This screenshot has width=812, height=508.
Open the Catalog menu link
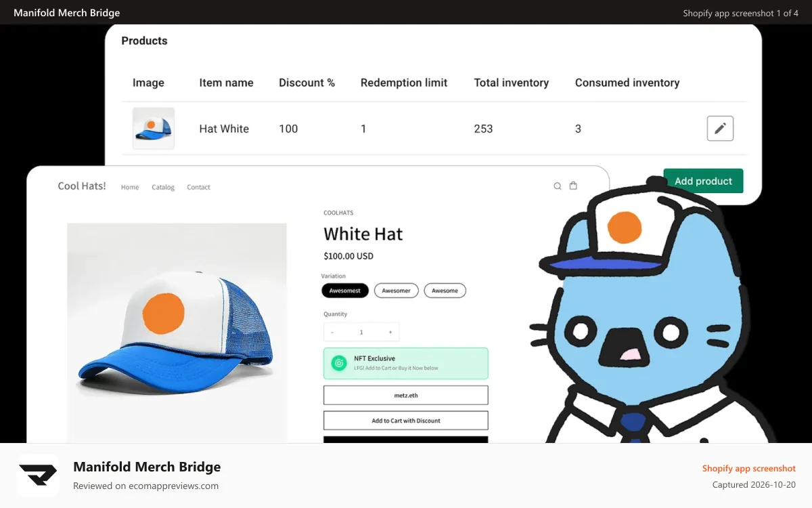pyautogui.click(x=163, y=187)
